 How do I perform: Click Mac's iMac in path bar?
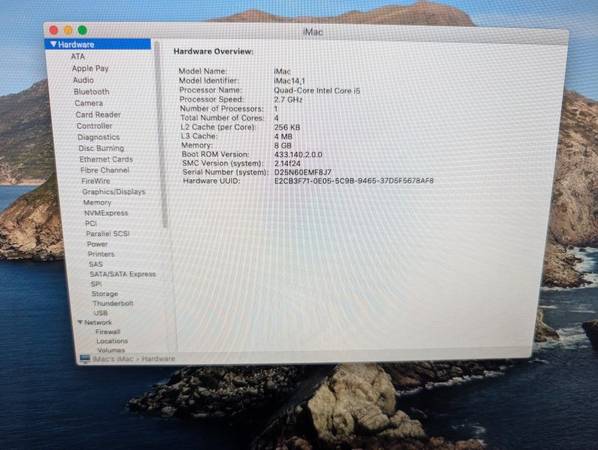click(x=113, y=359)
